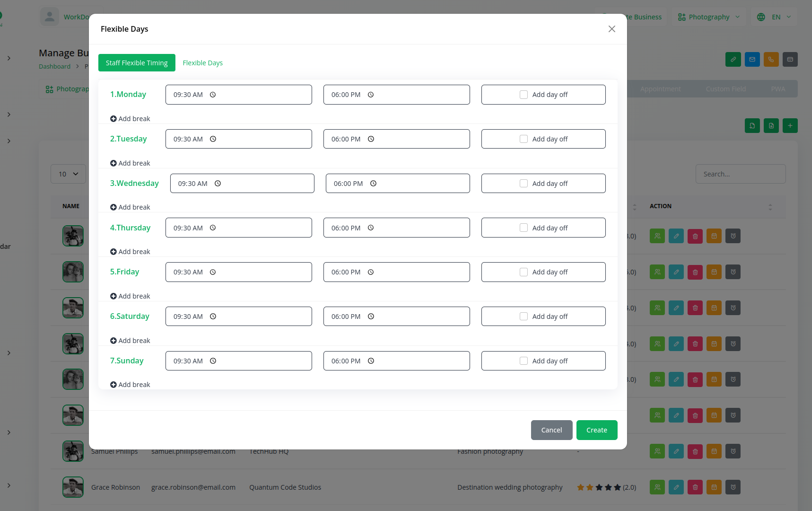Check Add day off for Tuesday
This screenshot has height=511, width=812.
(x=524, y=139)
